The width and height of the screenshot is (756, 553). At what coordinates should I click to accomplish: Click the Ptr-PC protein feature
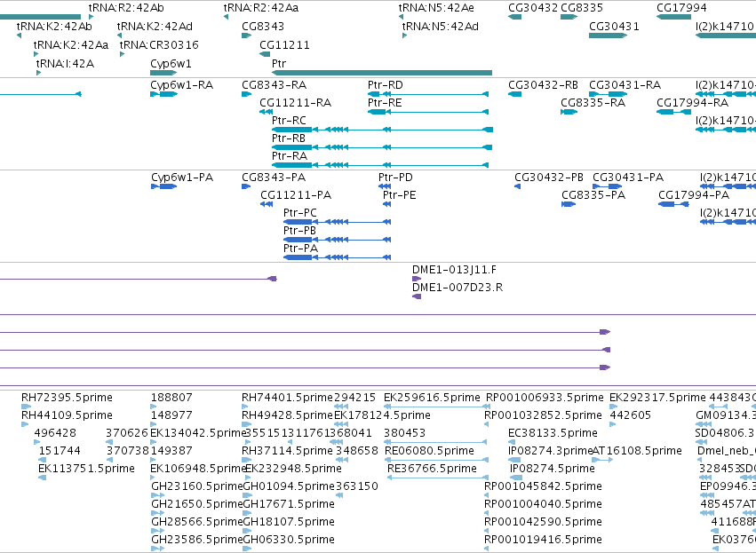[x=337, y=222]
